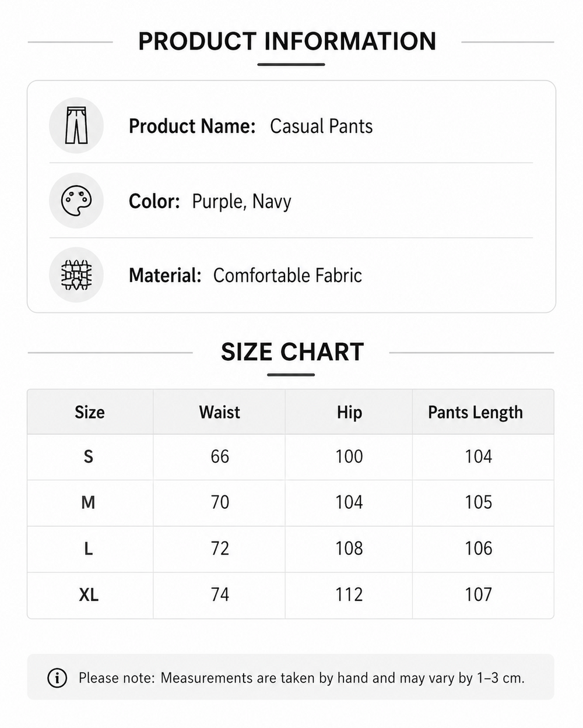Select the Casual Pants product name text
583x728 pixels.
pyautogui.click(x=321, y=126)
